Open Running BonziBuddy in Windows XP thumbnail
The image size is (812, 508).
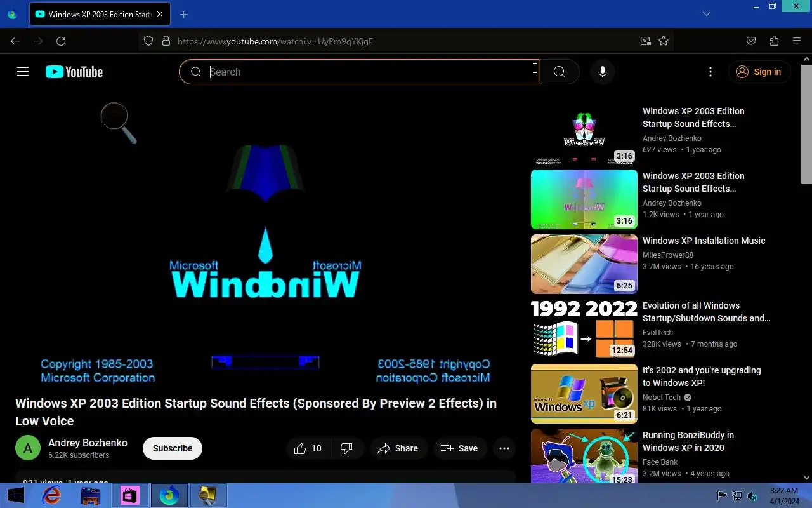pyautogui.click(x=584, y=456)
